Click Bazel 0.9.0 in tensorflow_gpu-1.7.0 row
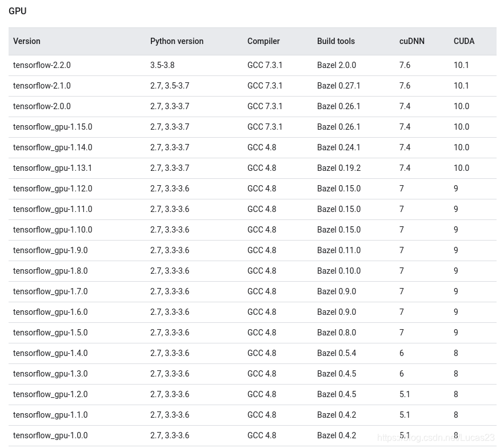Image resolution: width=500 pixels, height=448 pixels. tap(337, 291)
